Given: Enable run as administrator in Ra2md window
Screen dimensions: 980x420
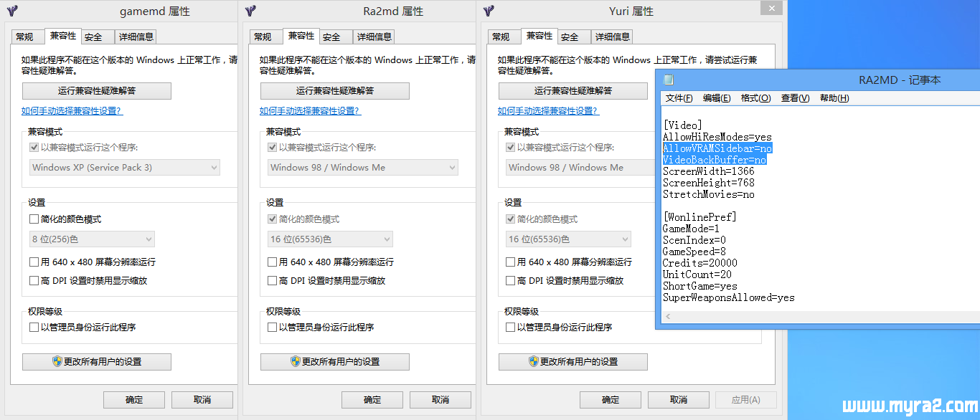Looking at the screenshot, I should [272, 328].
